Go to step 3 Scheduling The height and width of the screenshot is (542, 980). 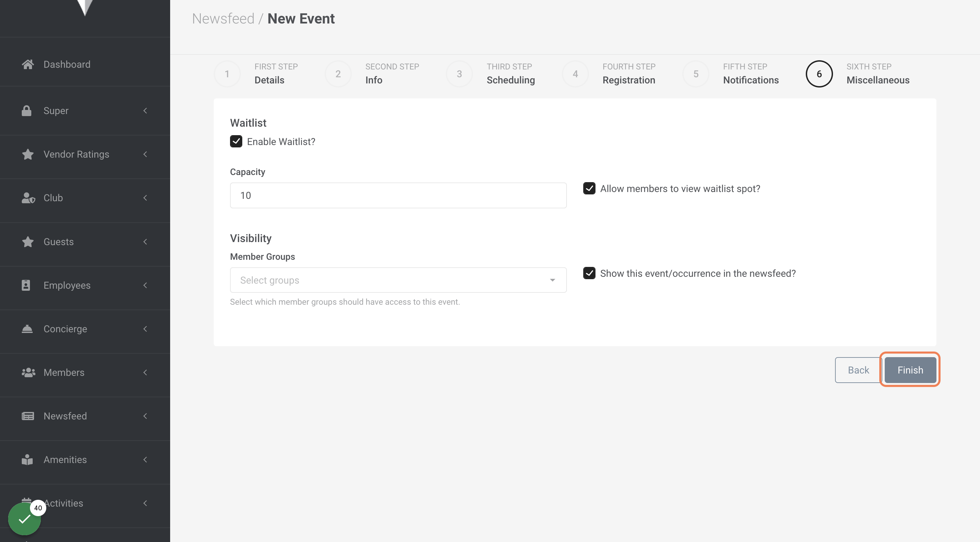point(490,74)
